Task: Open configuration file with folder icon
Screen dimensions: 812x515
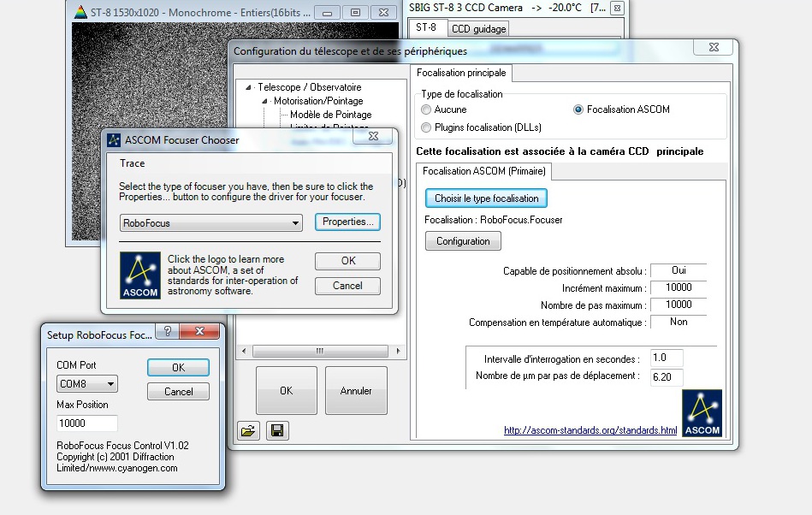Action: point(248,430)
